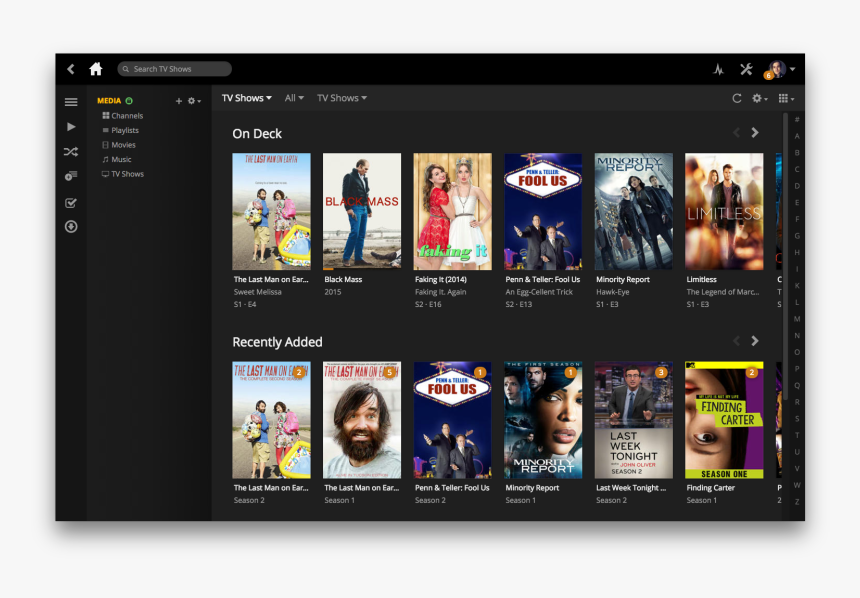Go to the Home icon
The height and width of the screenshot is (598, 860).
coord(95,69)
